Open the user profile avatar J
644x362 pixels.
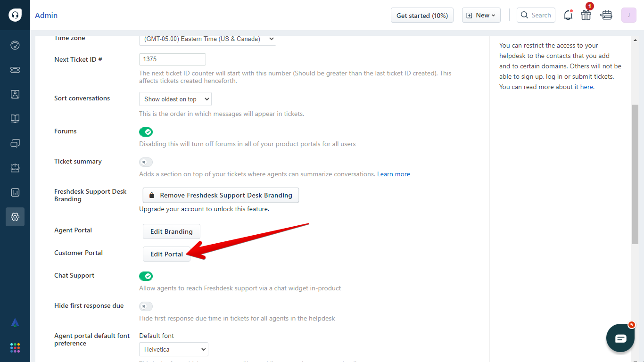(629, 15)
